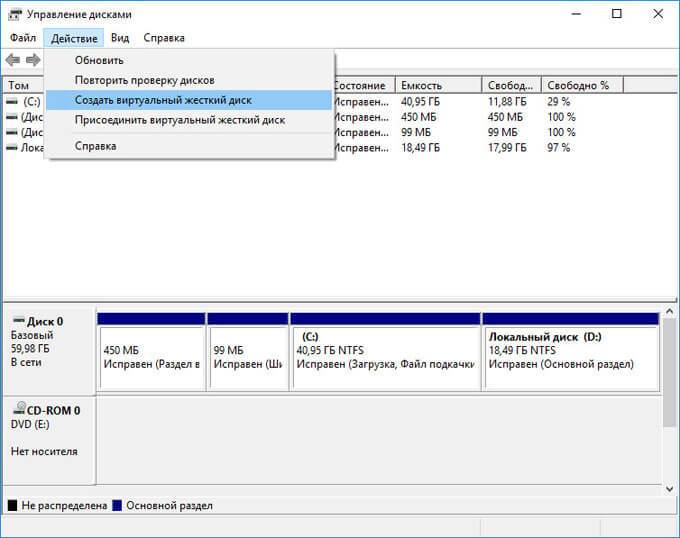Click the forward arrow in the toolbar

click(33, 60)
